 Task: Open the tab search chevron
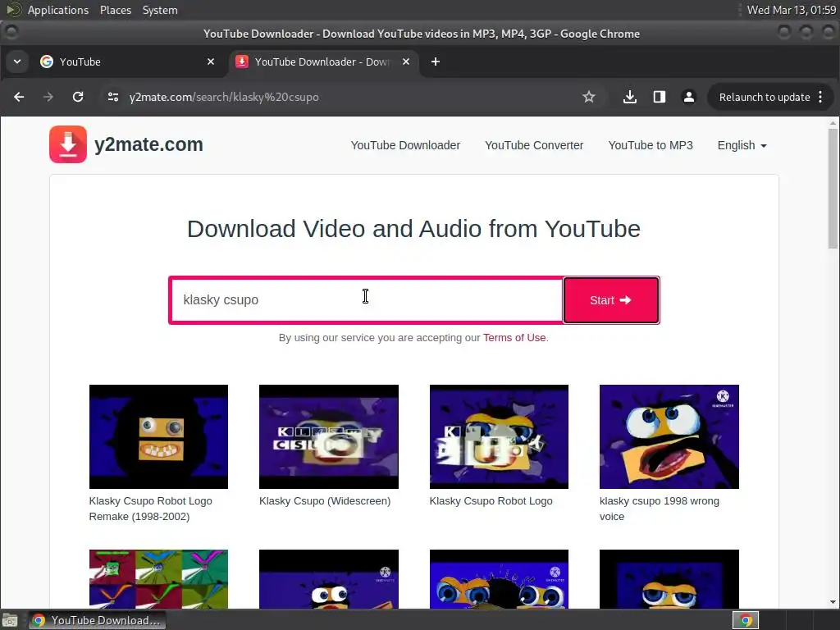(17, 62)
